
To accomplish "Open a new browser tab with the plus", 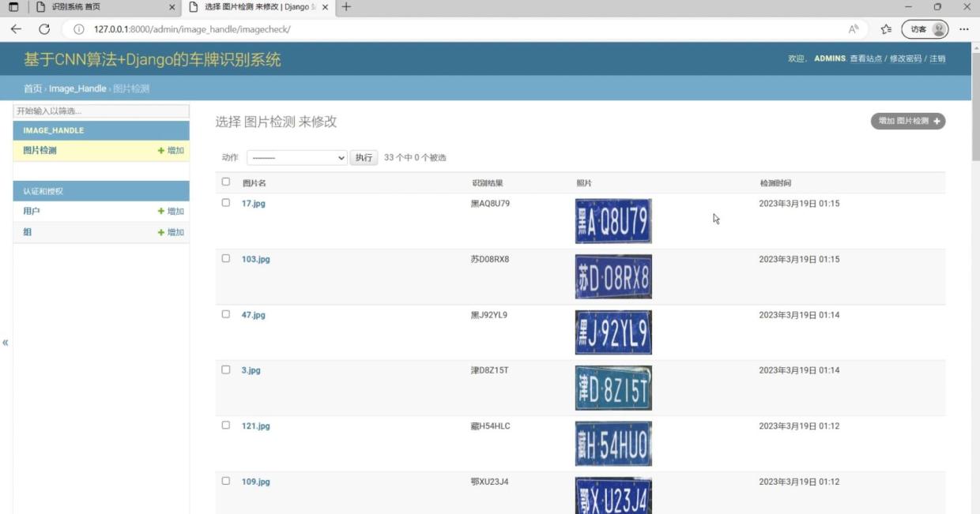I will [346, 7].
